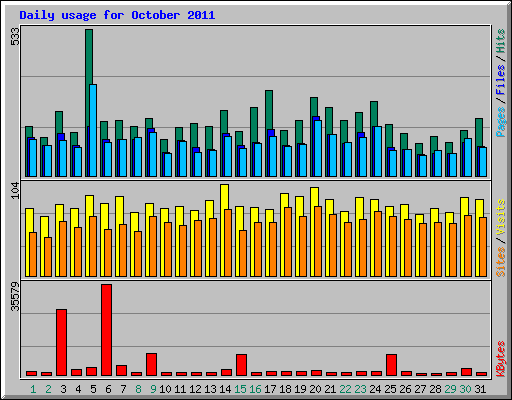This screenshot has height=400, width=512.
Task: Click the red KBytes bar for day 25
Action: pyautogui.click(x=392, y=365)
